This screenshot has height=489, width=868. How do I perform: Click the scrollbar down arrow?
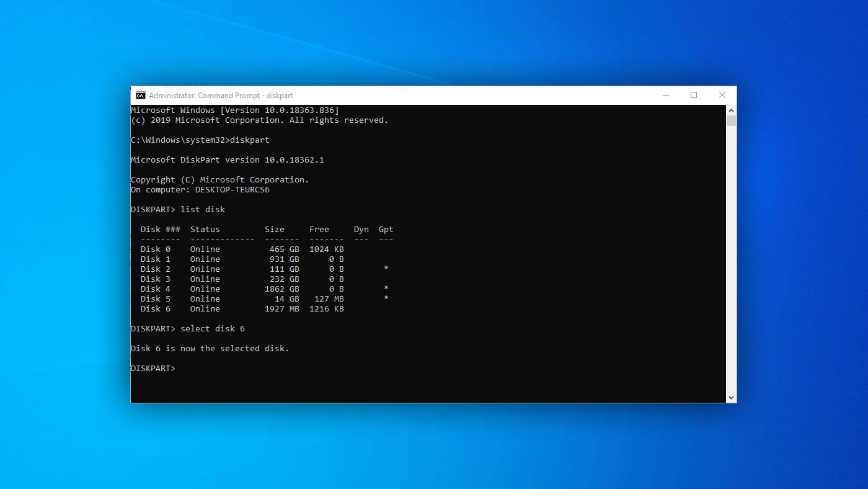click(x=731, y=398)
